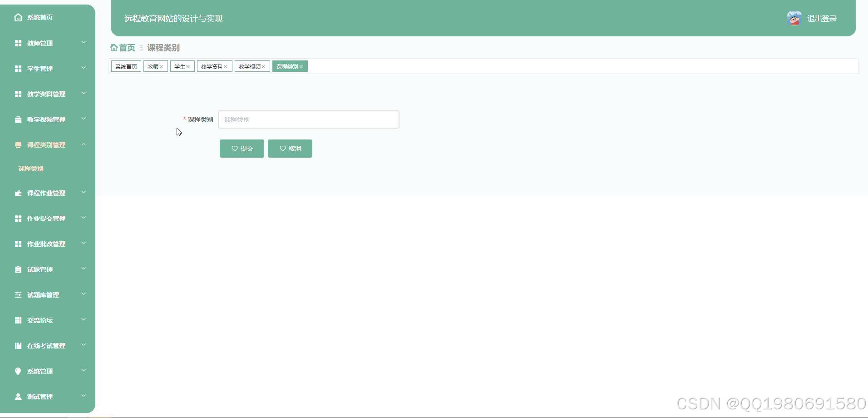
Task: Close the 教学视频 tab with its X
Action: (x=263, y=66)
